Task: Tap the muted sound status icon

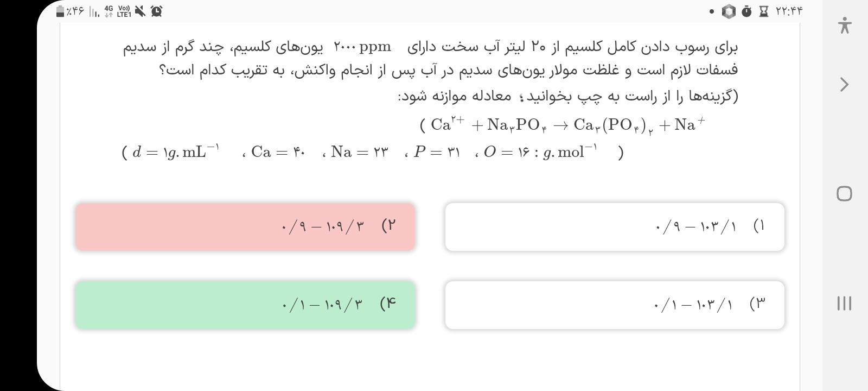Action: click(x=141, y=11)
